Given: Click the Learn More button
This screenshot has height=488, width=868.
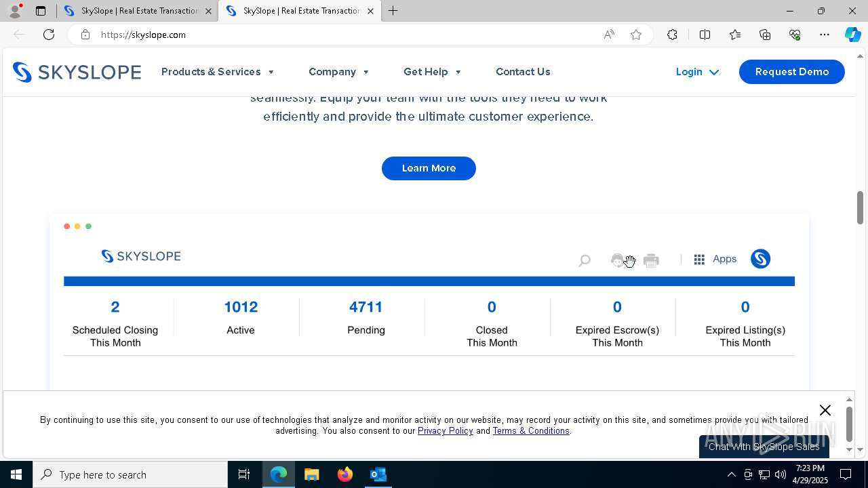Looking at the screenshot, I should 429,168.
